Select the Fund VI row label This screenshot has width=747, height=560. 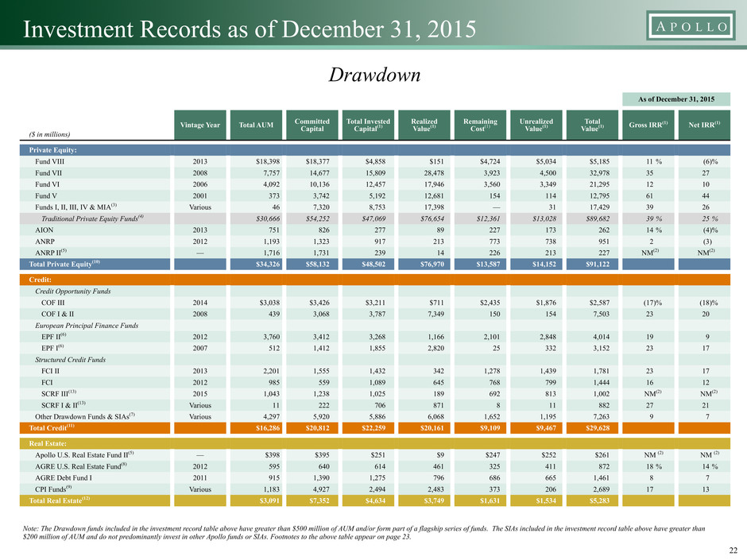click(48, 184)
